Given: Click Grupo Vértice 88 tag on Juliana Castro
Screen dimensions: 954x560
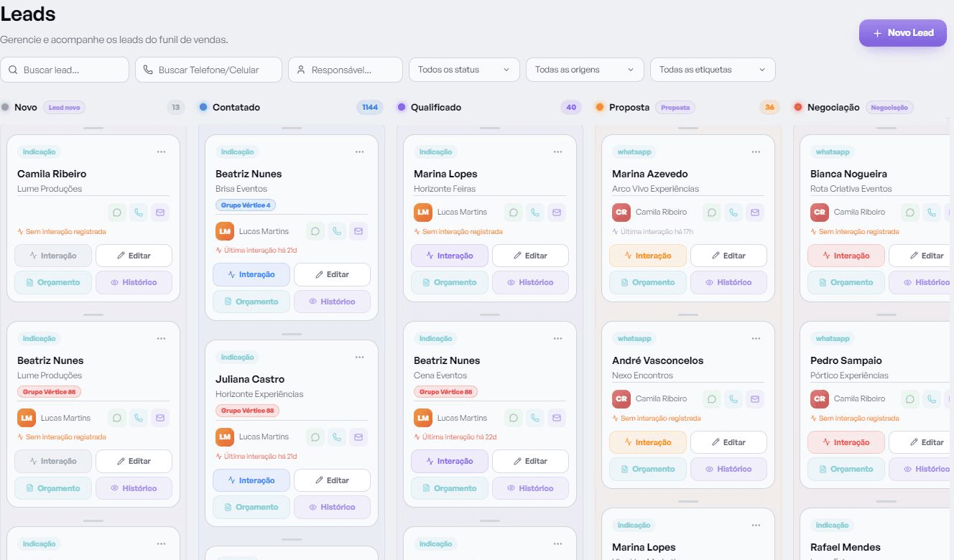Looking at the screenshot, I should (247, 411).
